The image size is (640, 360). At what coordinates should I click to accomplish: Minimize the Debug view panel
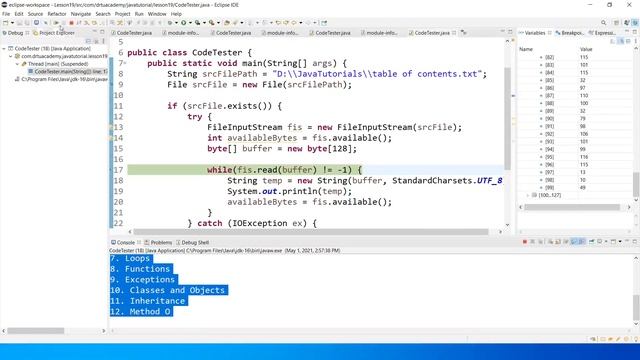tap(95, 31)
